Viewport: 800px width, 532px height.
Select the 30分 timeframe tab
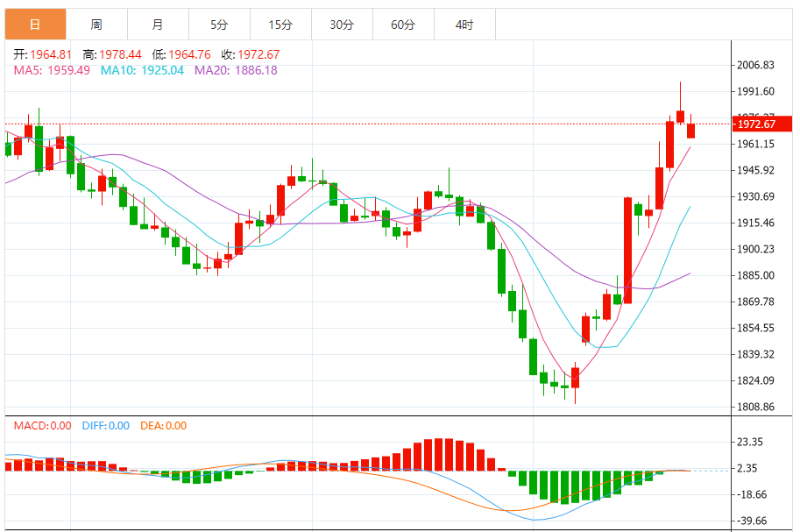(x=342, y=24)
